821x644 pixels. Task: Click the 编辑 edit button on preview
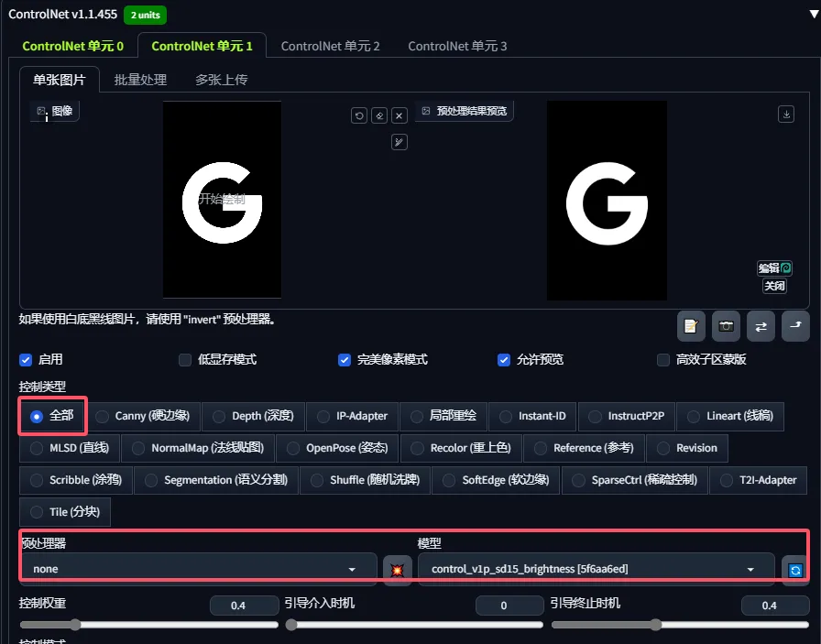point(774,268)
